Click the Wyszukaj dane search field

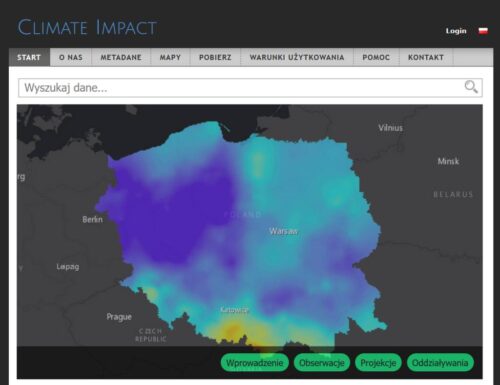point(250,88)
